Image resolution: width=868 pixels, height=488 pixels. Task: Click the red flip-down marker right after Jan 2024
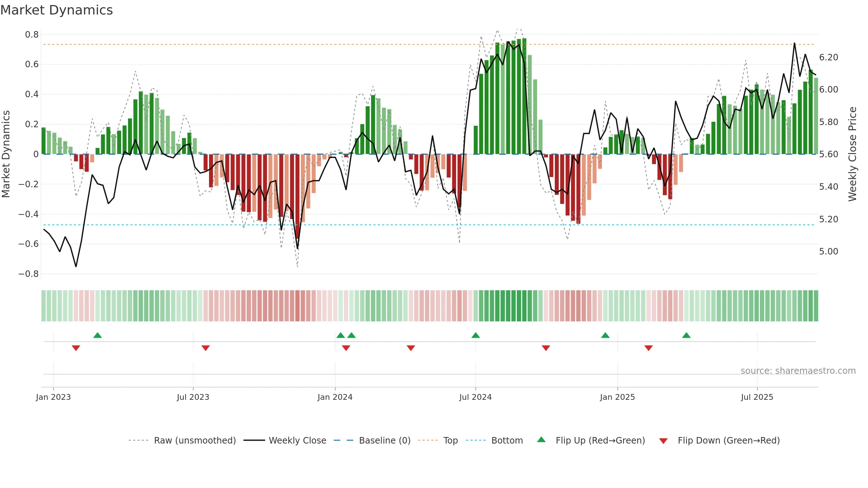click(x=346, y=348)
